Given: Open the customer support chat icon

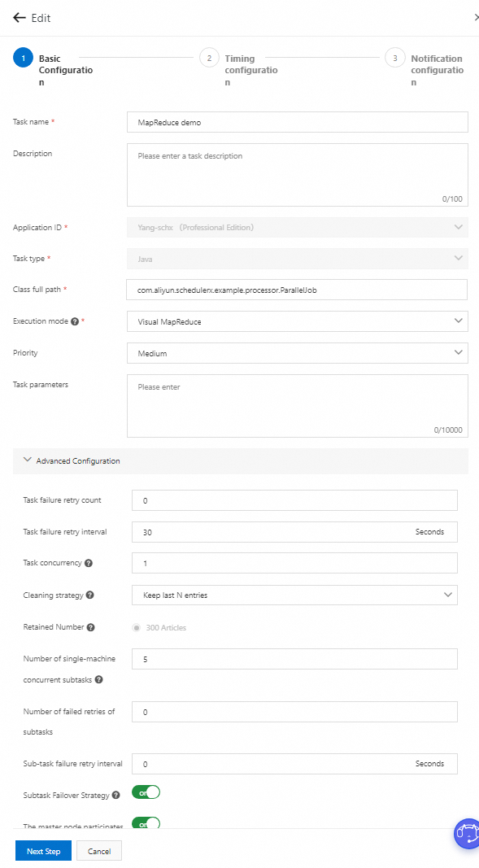Looking at the screenshot, I should [x=467, y=834].
